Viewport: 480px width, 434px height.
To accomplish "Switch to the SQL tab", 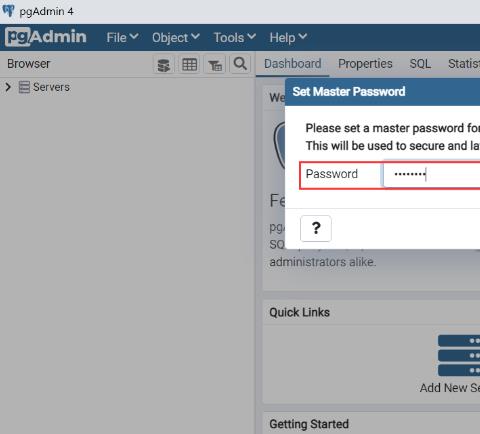I will [420, 64].
